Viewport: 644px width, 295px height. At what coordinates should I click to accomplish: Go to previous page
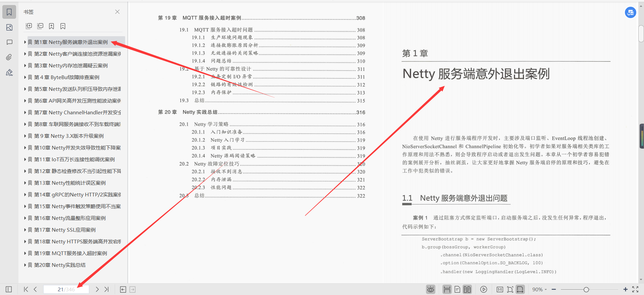(35, 289)
